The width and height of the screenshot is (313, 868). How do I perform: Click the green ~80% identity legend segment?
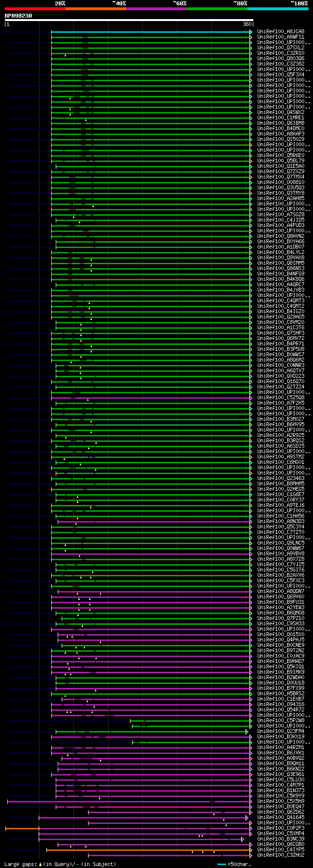coord(217,9)
